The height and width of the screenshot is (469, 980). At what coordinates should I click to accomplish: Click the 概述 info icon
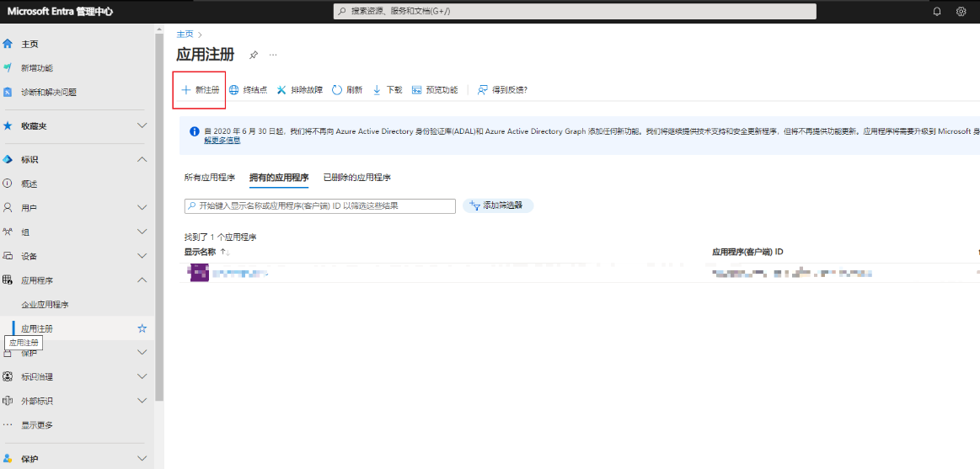pyautogui.click(x=8, y=184)
